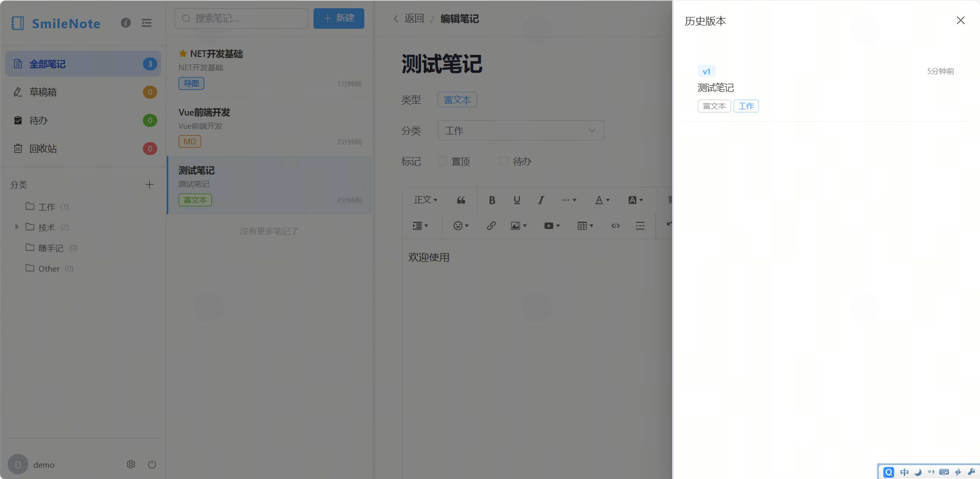The height and width of the screenshot is (479, 980).
Task: Click the 新建 button
Action: coord(339,18)
